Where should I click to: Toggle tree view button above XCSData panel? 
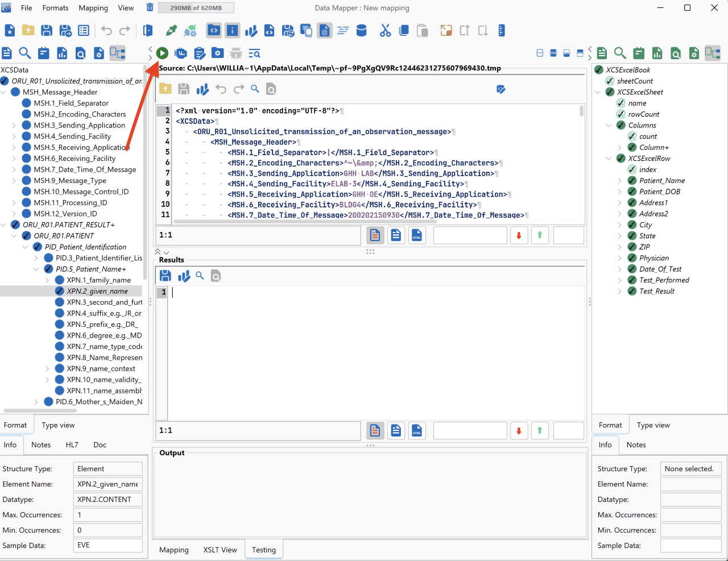pos(117,53)
